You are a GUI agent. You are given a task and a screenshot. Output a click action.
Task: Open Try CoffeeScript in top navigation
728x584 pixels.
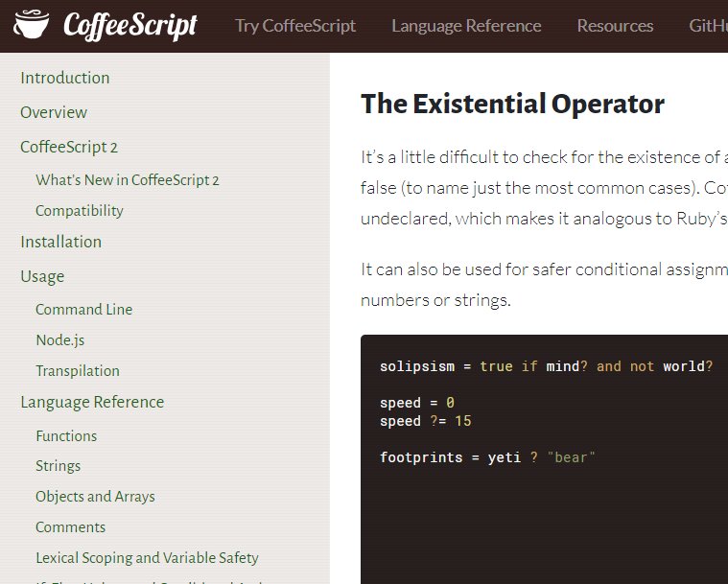click(295, 26)
